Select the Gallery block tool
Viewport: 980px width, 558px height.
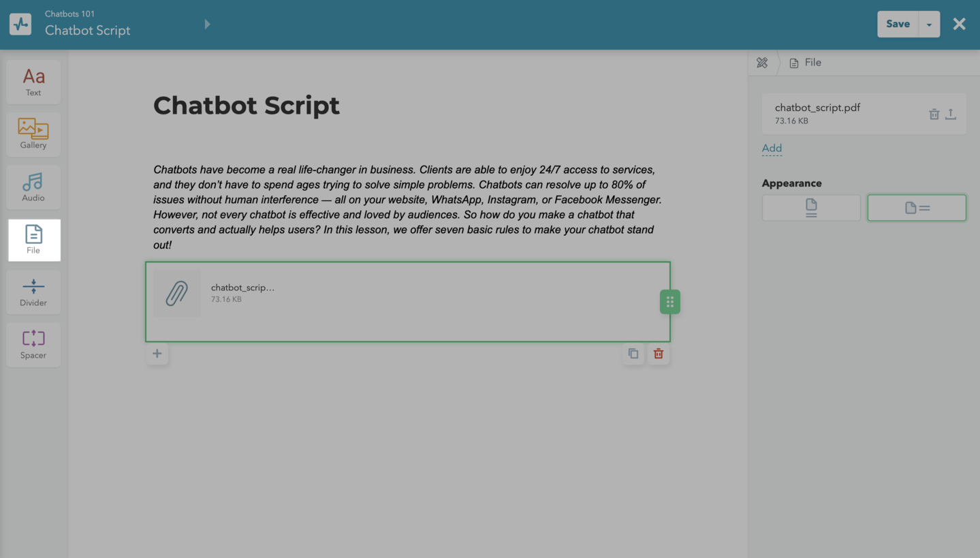point(33,134)
